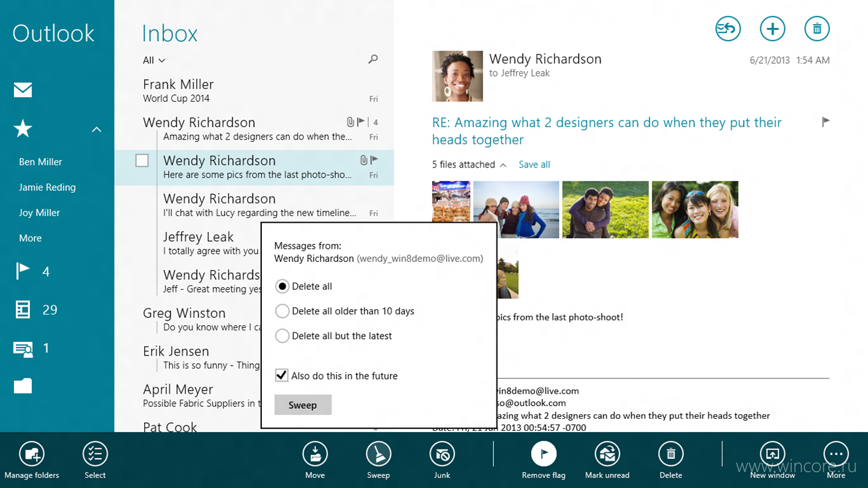Open the market stall photo attachment
The width and height of the screenshot is (868, 488).
click(451, 201)
